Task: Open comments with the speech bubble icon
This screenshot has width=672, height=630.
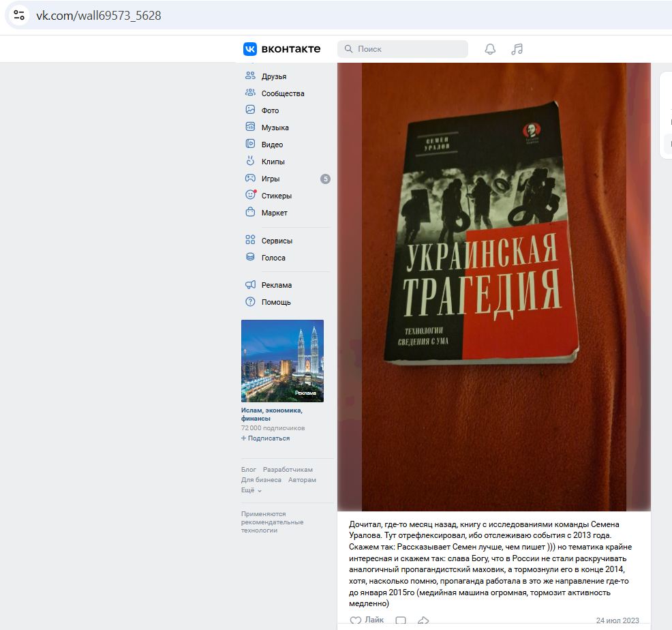Action: 400,620
